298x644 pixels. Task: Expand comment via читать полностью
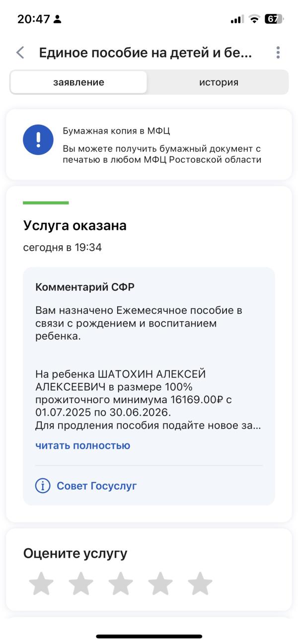pyautogui.click(x=82, y=445)
